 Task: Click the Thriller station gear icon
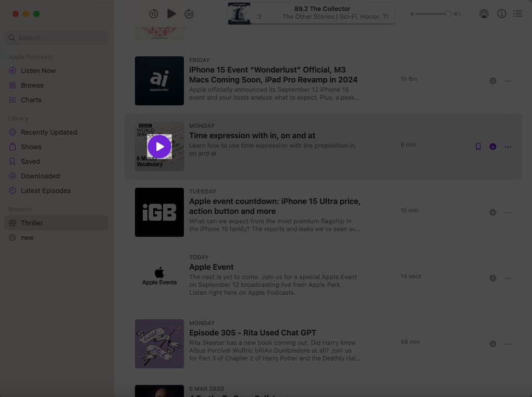click(13, 223)
